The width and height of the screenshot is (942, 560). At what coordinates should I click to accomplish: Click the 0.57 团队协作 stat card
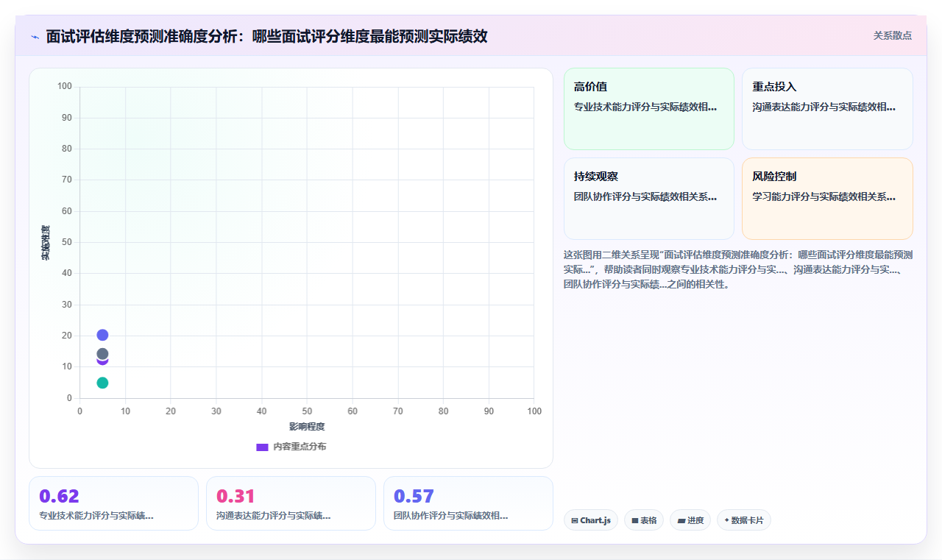click(468, 503)
